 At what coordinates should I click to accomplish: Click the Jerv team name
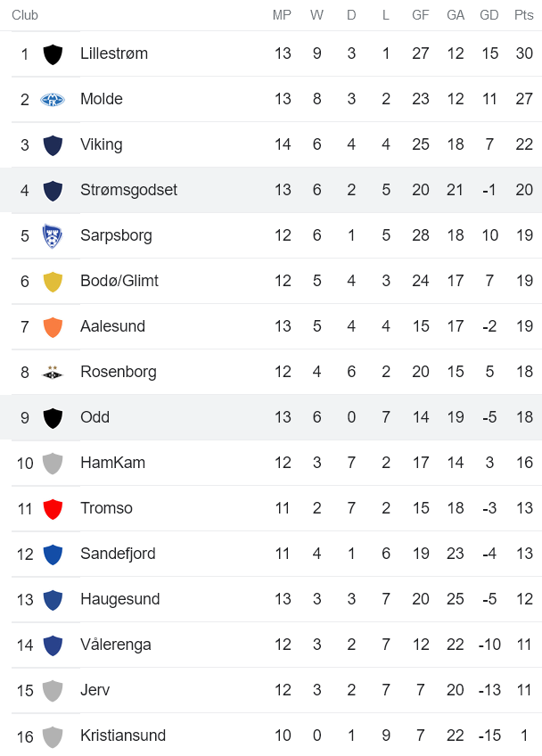pyautogui.click(x=94, y=690)
